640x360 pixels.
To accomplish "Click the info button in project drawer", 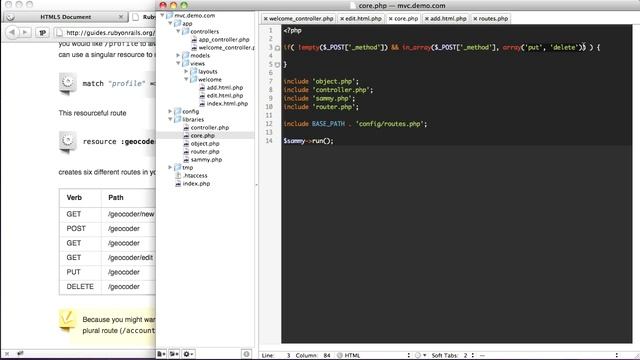I will [246, 354].
